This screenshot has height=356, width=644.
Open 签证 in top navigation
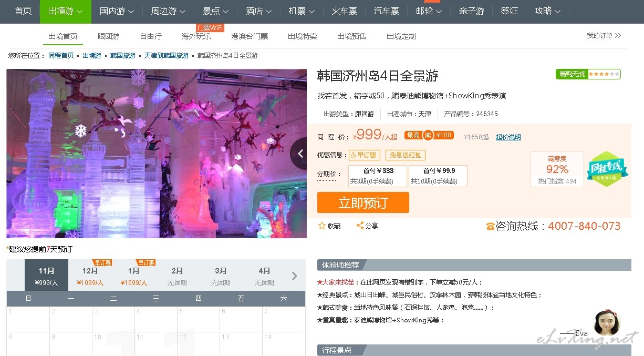(x=510, y=11)
